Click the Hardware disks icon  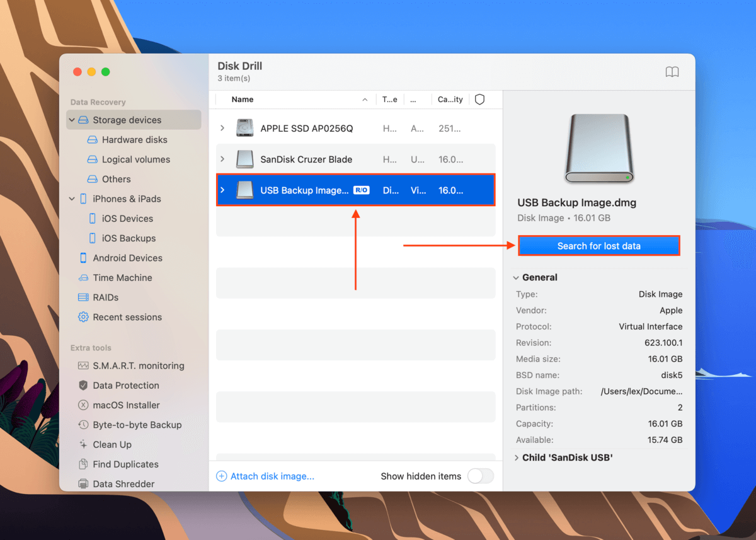(93, 140)
